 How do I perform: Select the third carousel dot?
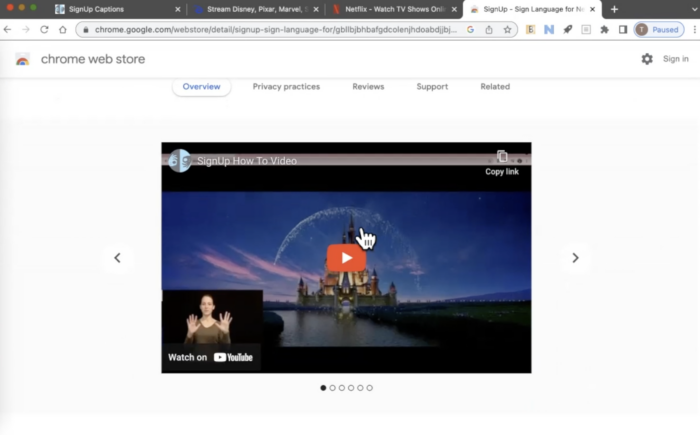(342, 388)
